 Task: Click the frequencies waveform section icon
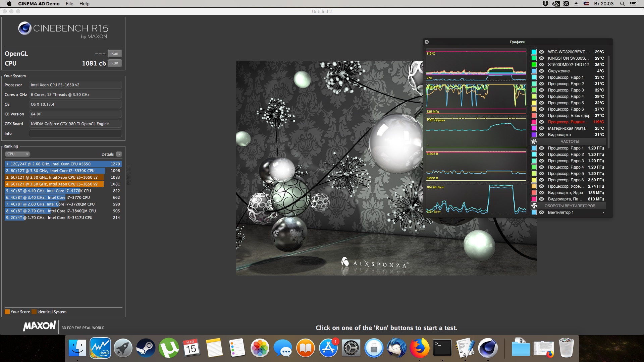[x=534, y=141]
